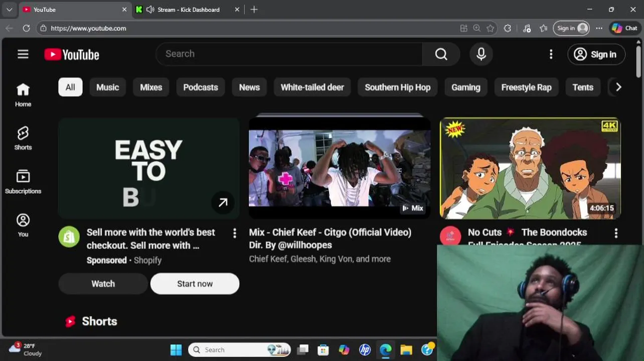Screen dimensions: 644x361
Task: Close the Kick Dashboard tab
Action: coord(237,10)
